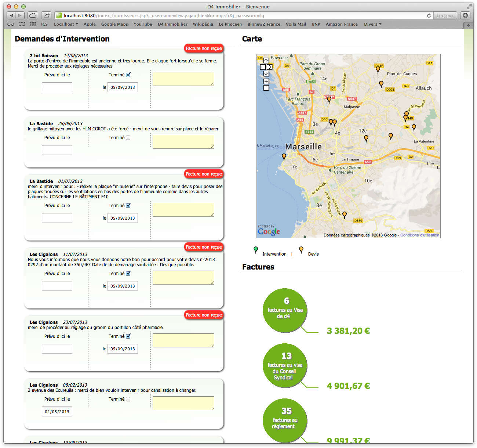477x448 pixels.
Task: Reload the page from the address bar
Action: pos(429,15)
